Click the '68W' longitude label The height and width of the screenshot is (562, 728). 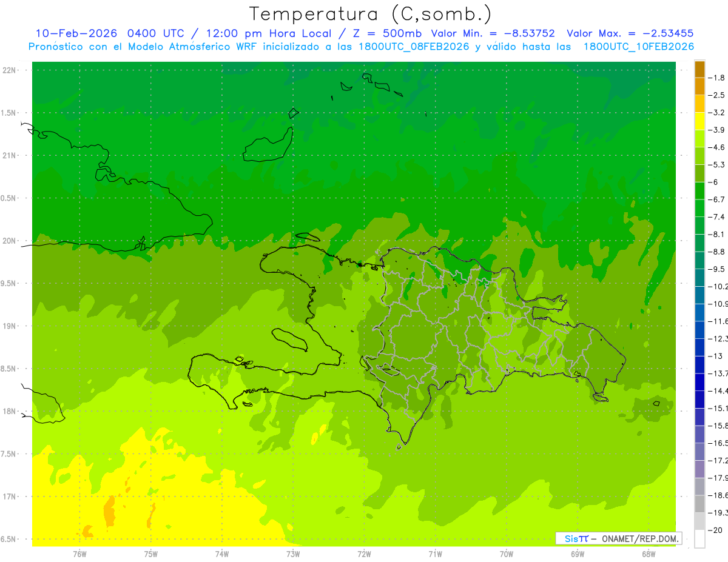pos(649,554)
